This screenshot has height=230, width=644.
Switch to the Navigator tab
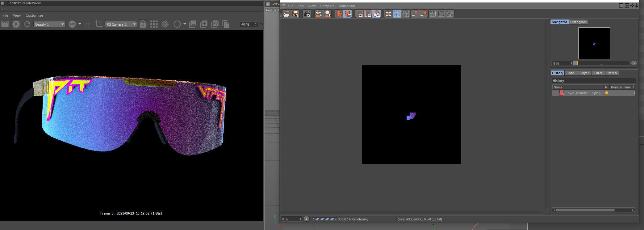click(559, 22)
